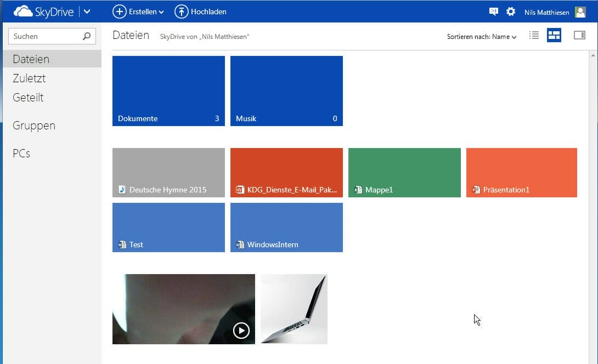Open the settings gear icon

[x=511, y=12]
